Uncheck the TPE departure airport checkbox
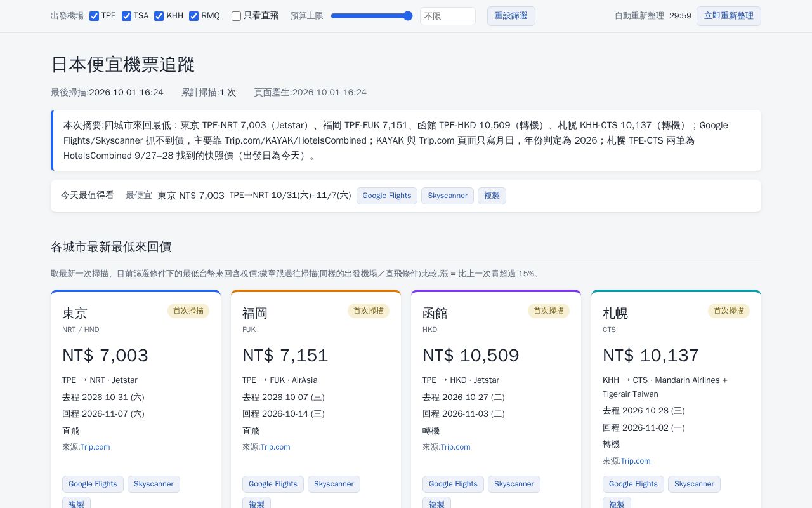Image resolution: width=812 pixels, height=508 pixels. (95, 16)
